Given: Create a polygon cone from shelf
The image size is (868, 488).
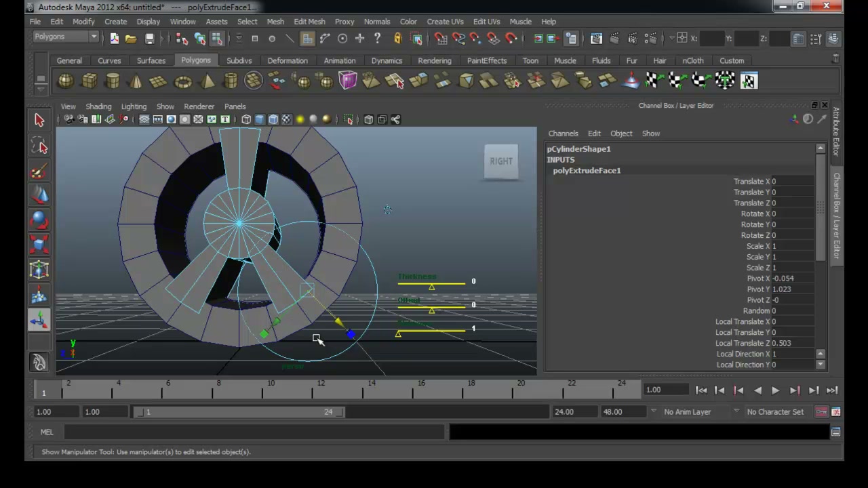Looking at the screenshot, I should [136, 81].
